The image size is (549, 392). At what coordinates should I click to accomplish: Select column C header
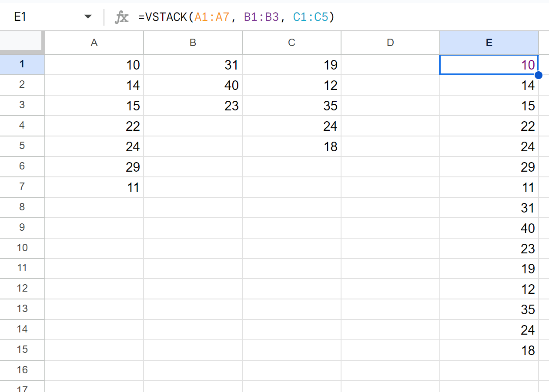pyautogui.click(x=291, y=42)
